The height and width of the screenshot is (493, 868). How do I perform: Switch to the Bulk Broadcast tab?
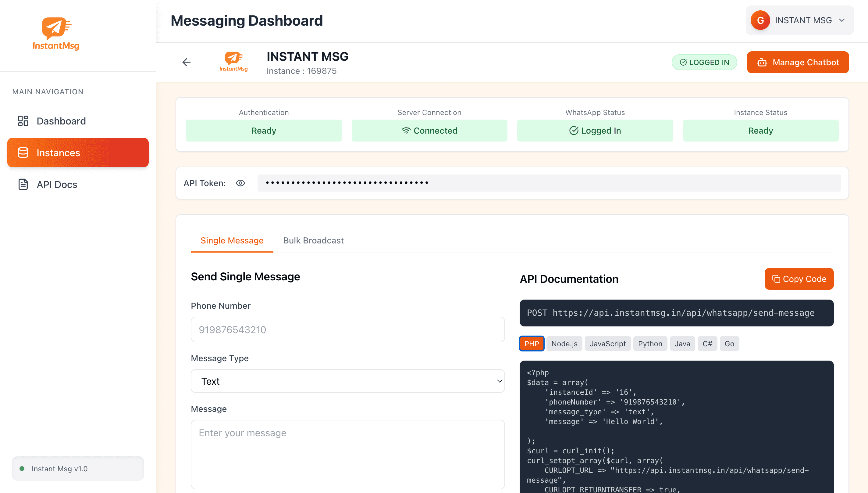click(x=313, y=240)
